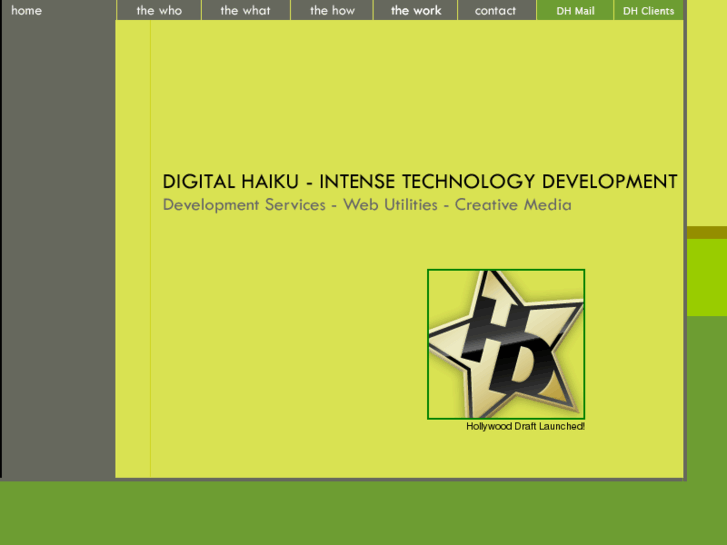Open the contact navigation tab
Screen dimensions: 727x545
497,10
